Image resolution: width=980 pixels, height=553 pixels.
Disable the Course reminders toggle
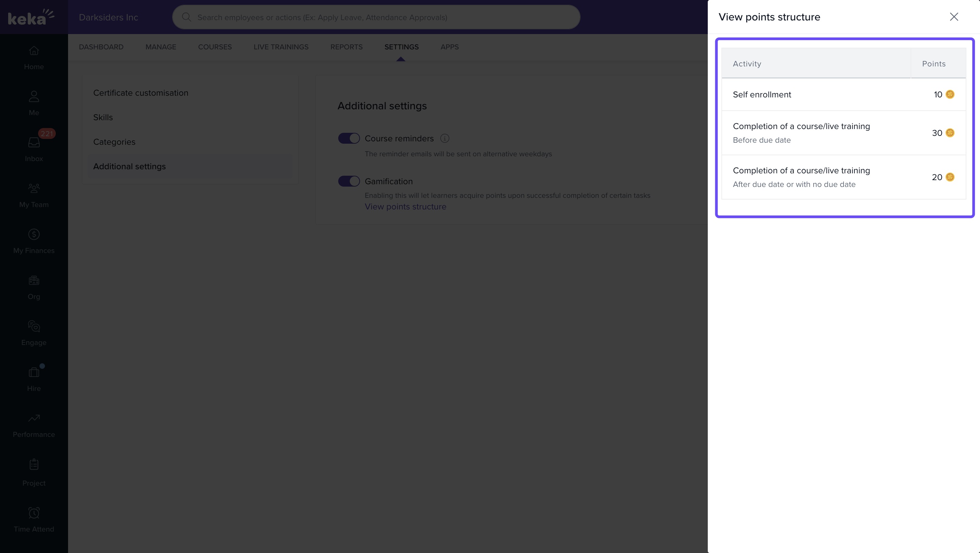(348, 138)
